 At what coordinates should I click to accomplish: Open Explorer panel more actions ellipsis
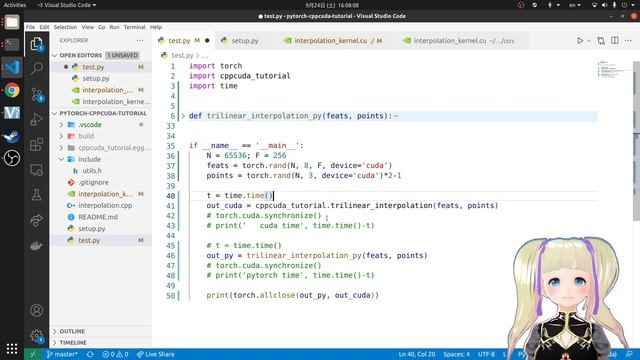140,40
